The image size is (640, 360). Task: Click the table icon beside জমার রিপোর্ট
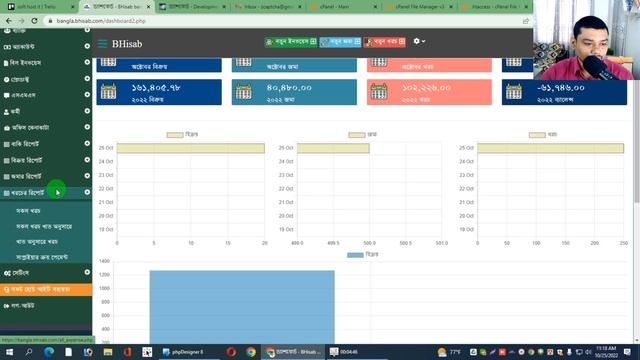pos(6,177)
